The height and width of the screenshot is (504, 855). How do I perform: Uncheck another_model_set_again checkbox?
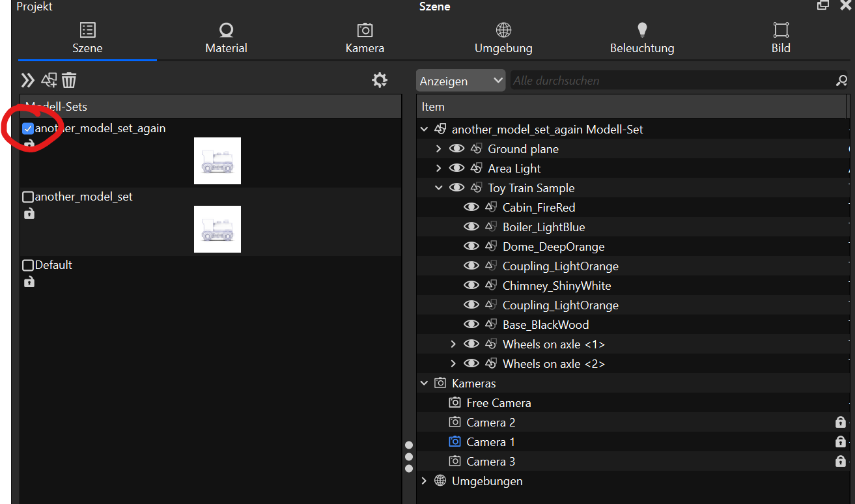pos(28,129)
